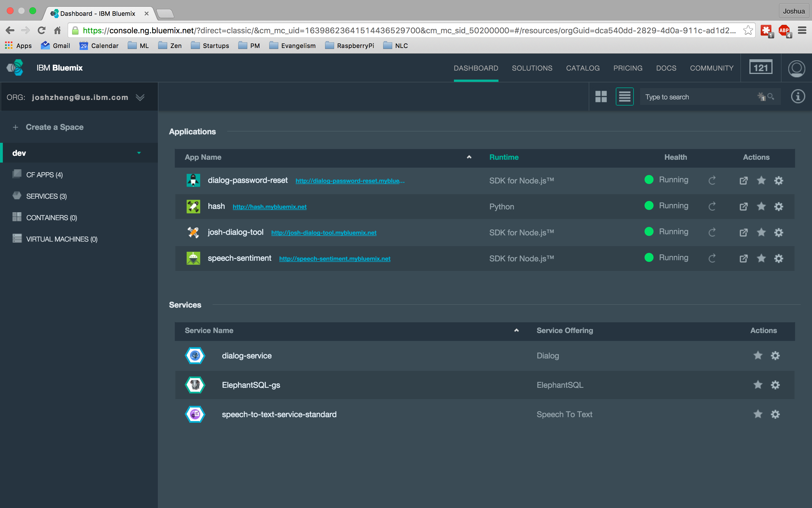The height and width of the screenshot is (508, 812).
Task: Open the CATALOG tab
Action: point(583,68)
